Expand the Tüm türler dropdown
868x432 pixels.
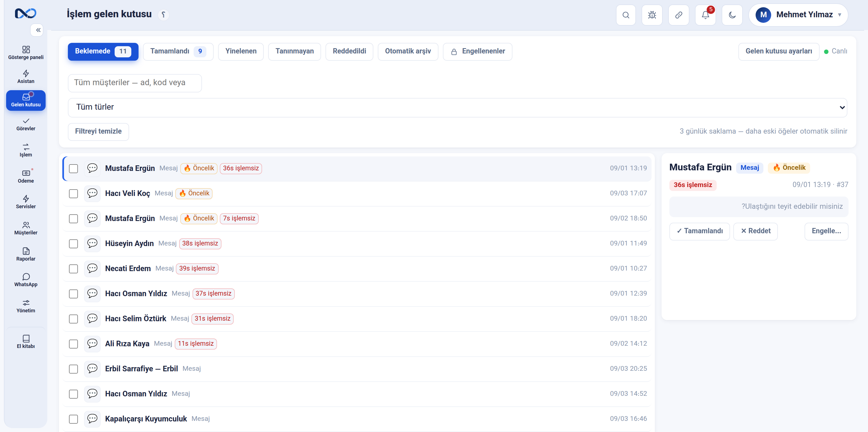pos(457,107)
